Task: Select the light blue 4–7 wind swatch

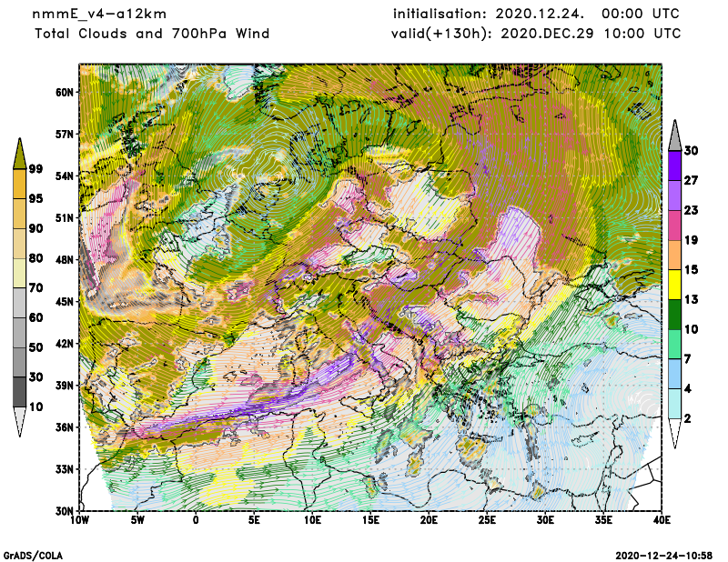Action: pos(674,374)
